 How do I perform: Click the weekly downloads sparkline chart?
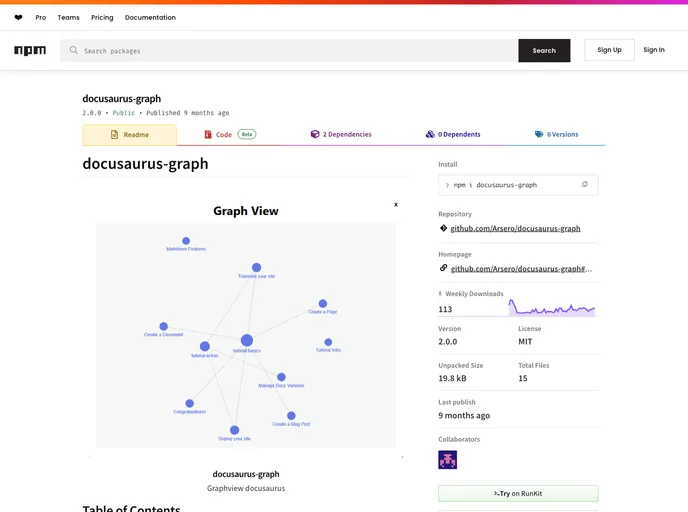552,308
